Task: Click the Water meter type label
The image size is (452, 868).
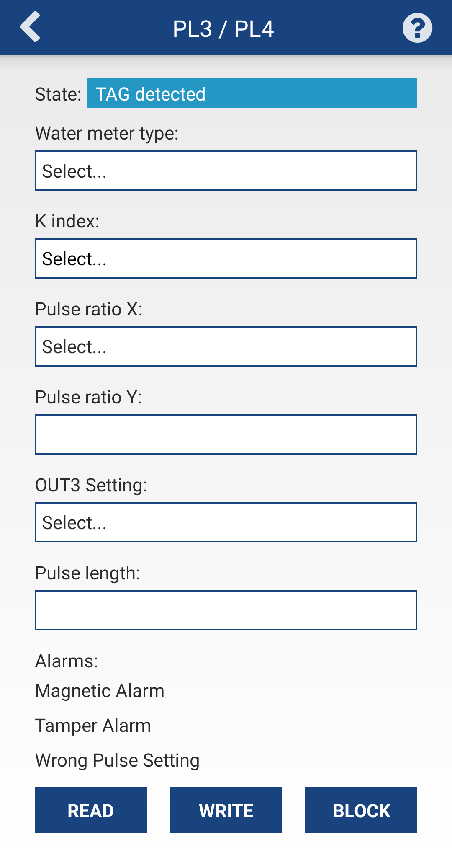Action: coord(107,133)
